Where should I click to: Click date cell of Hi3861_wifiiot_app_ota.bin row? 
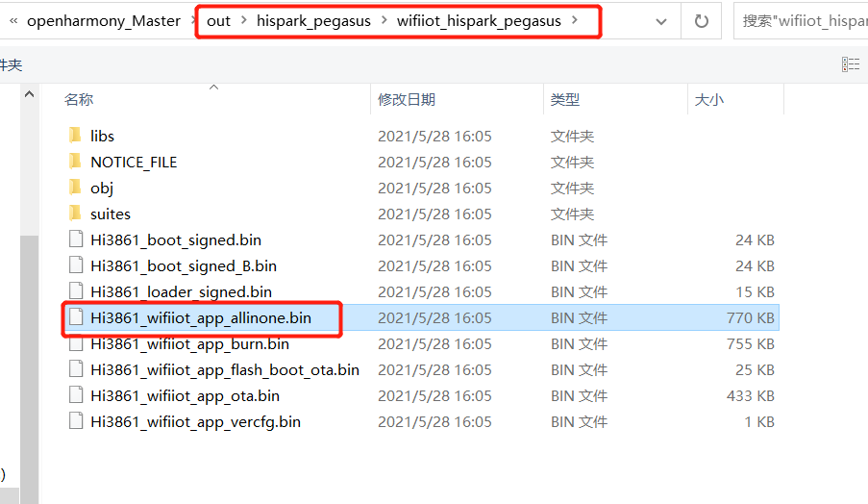click(434, 396)
